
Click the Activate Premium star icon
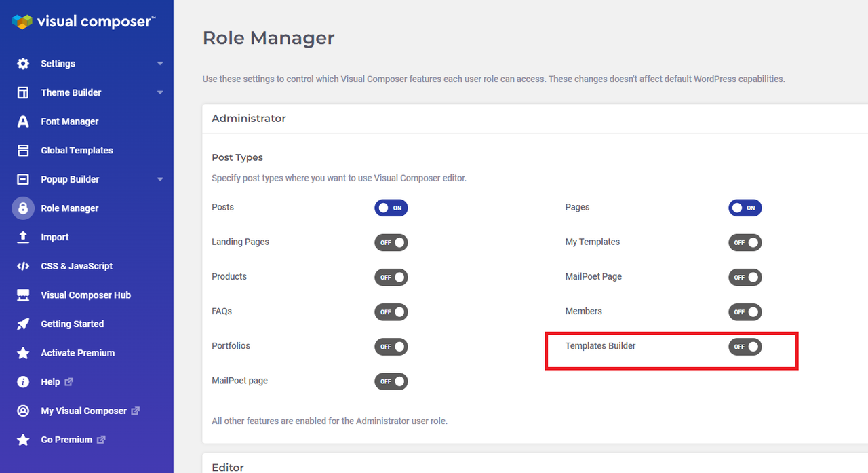coord(23,353)
